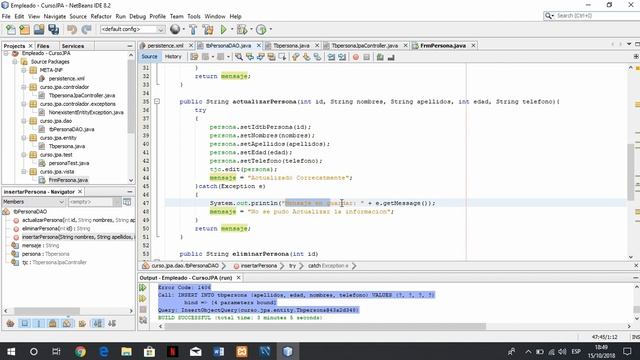Click the web browser globe icon

tap(175, 29)
